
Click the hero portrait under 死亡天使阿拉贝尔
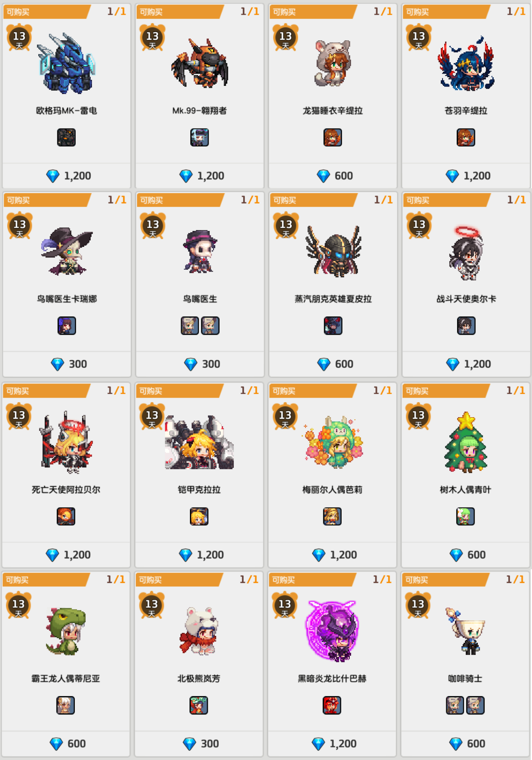66,516
